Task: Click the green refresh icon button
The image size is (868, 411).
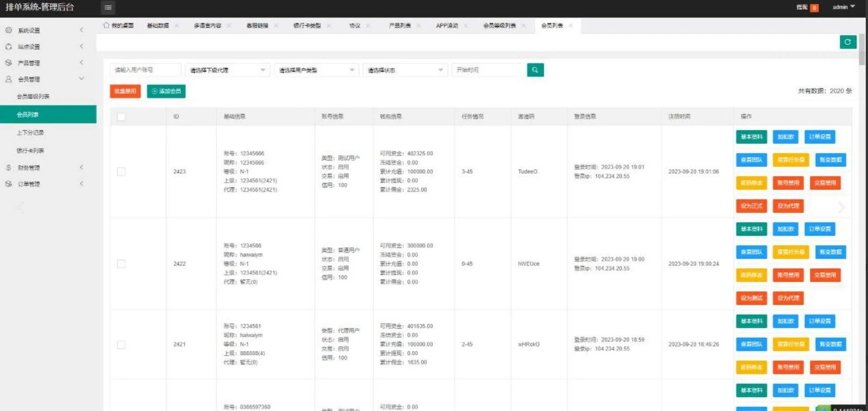Action: pos(848,42)
